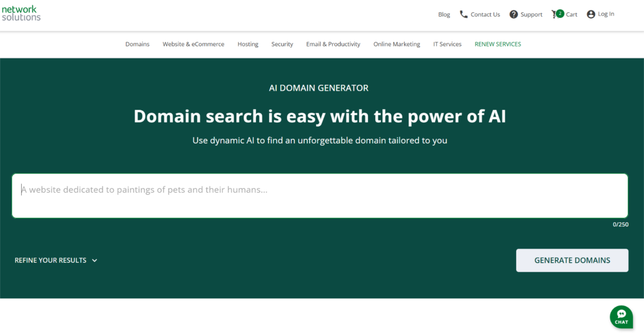The image size is (644, 334).
Task: Open Email & Productivity
Action: pyautogui.click(x=333, y=44)
